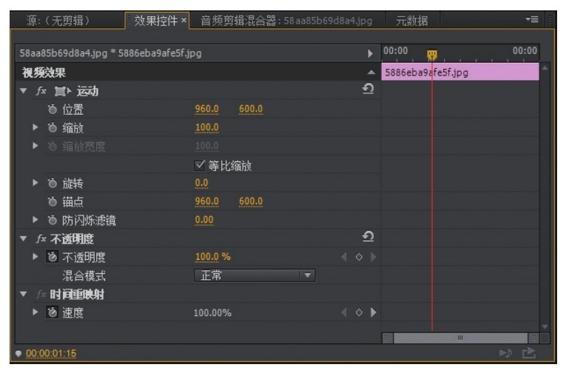Toggle animation stopwatch for 防闪烁滤镜
This screenshot has height=373, width=566.
point(53,220)
